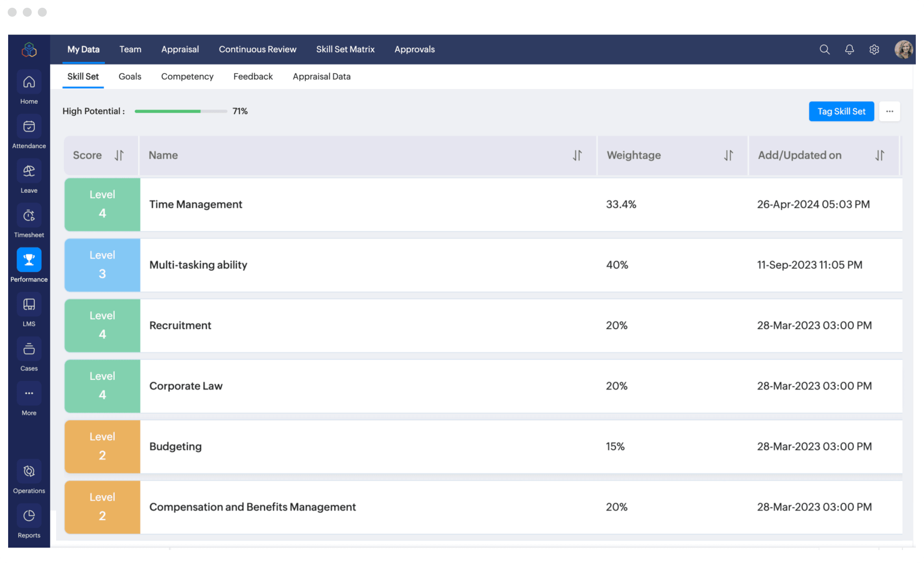Click the Tag Skill Set button
924x563 pixels.
click(841, 111)
